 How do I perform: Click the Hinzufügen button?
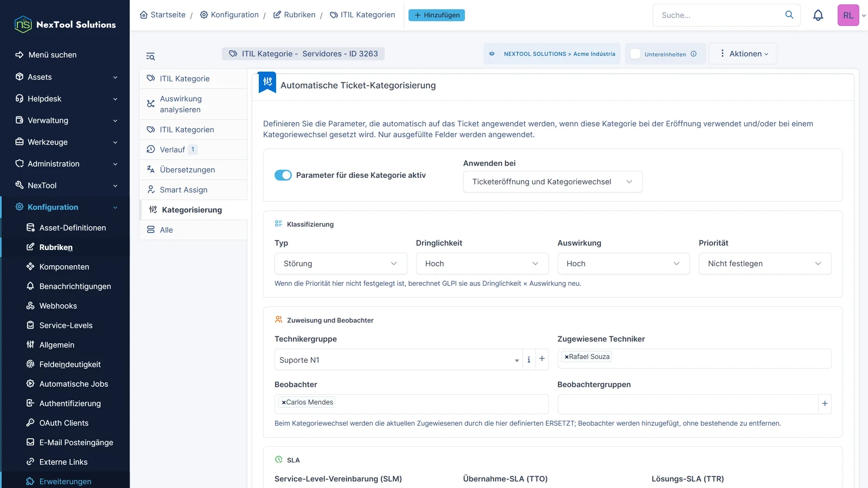(437, 15)
